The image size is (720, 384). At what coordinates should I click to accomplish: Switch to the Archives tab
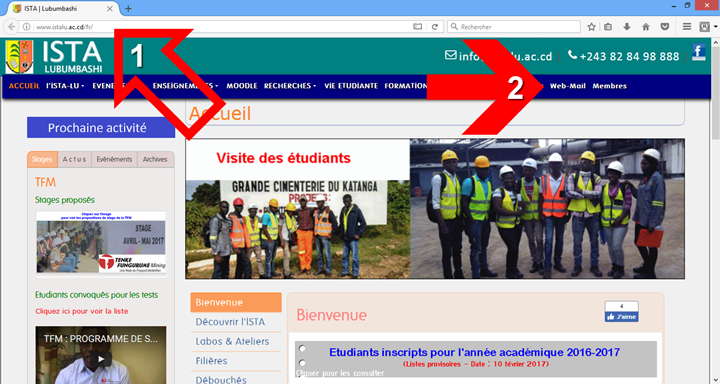coord(155,159)
